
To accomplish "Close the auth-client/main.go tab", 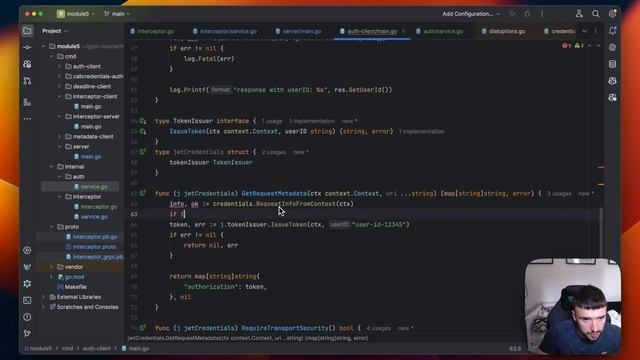I will [404, 31].
